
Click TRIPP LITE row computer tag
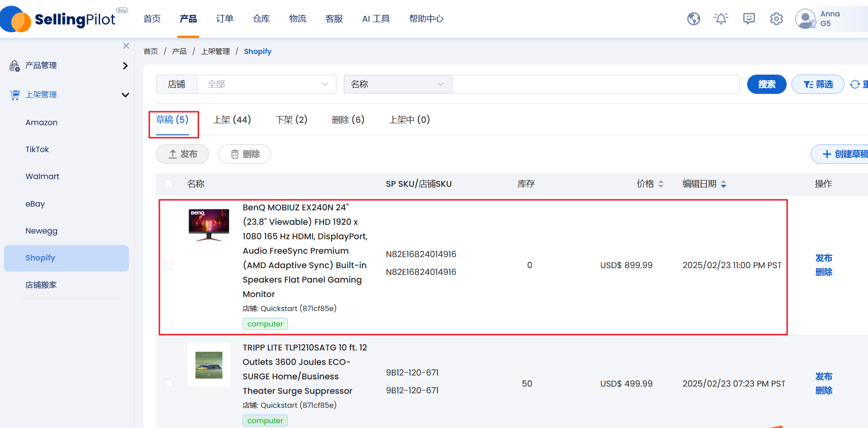click(265, 421)
